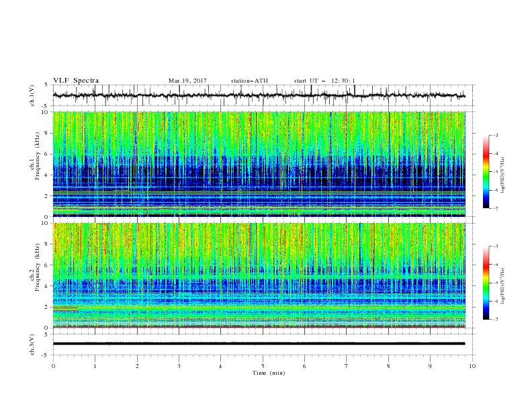Click the 'Time (min)' axis label
532x411 pixels.
269,373
